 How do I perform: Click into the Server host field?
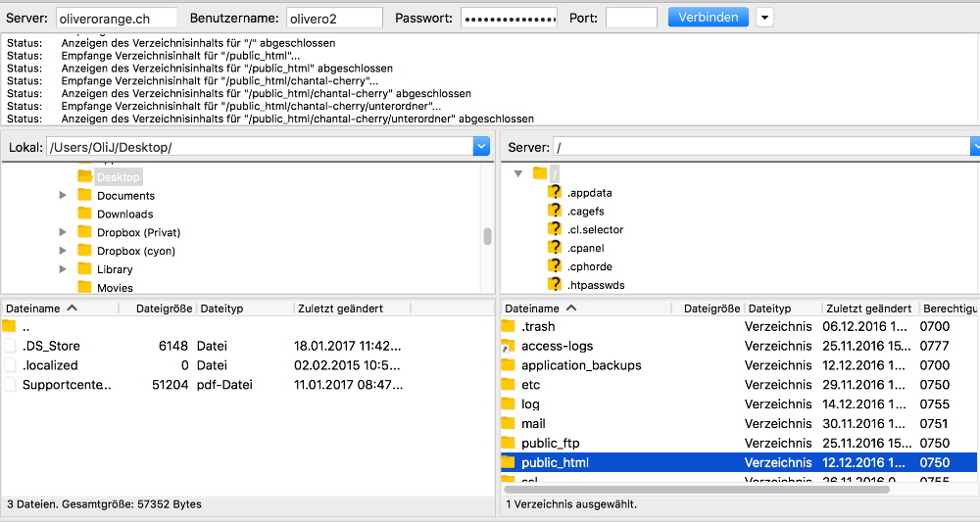click(x=117, y=18)
